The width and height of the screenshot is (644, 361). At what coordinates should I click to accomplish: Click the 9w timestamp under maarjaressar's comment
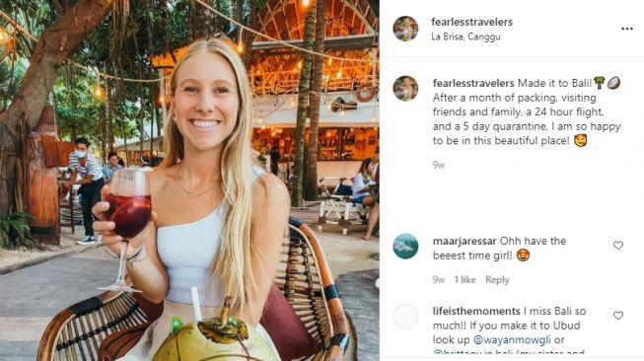(x=438, y=280)
